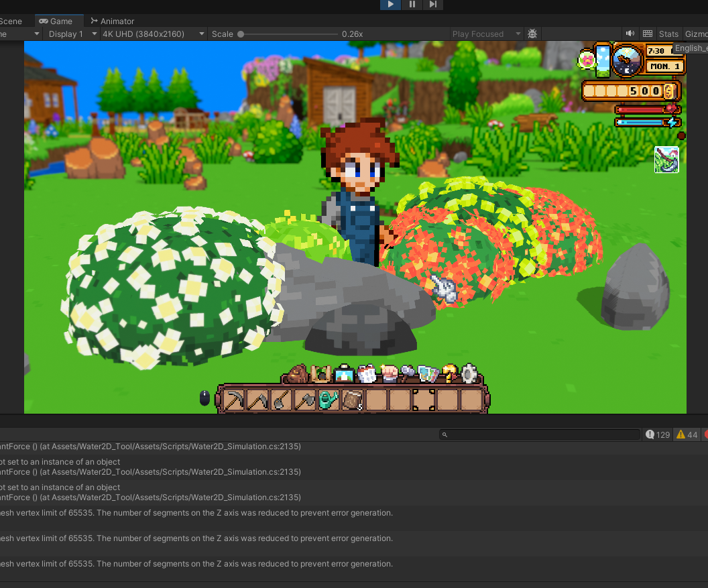Adjust the Scale slider handle
Viewport: 708px width, 588px height.
tap(241, 34)
